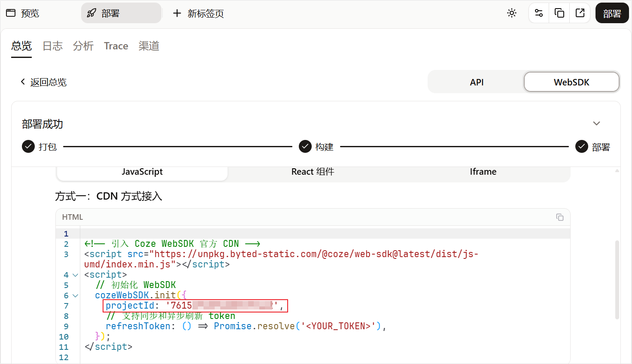The image size is (632, 364).
Task: Collapse the 部署成功 panel chevron
Action: tap(596, 124)
